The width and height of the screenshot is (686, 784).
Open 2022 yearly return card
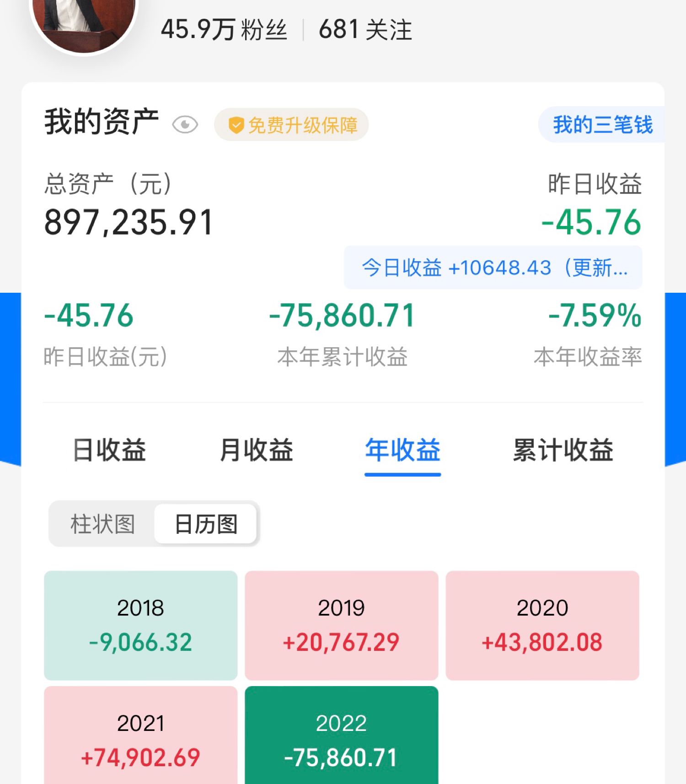coord(342,735)
